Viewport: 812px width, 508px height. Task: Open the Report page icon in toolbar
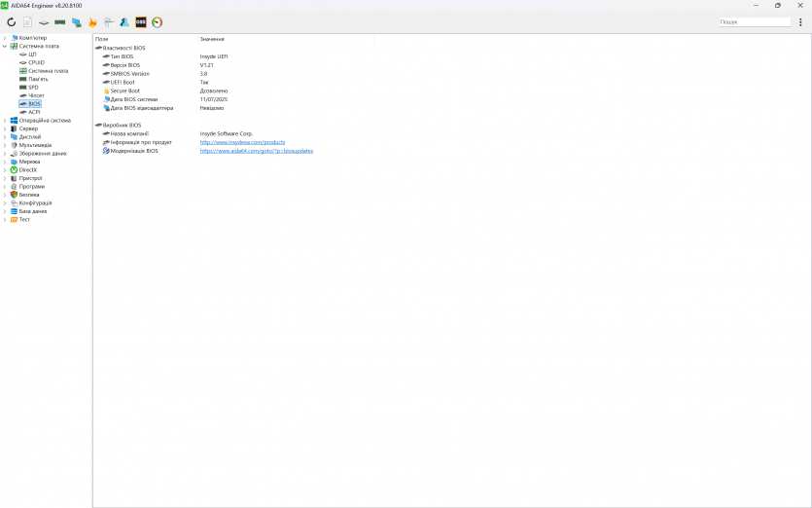(27, 22)
